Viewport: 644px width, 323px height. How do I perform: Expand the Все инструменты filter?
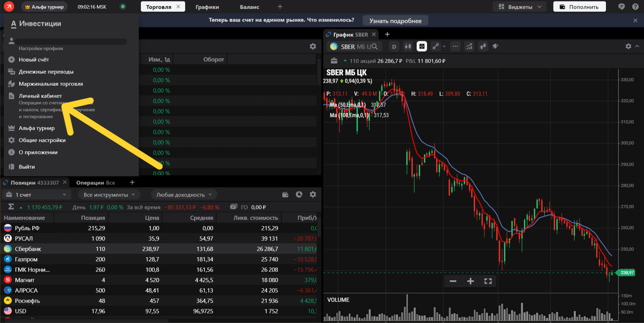pyautogui.click(x=109, y=195)
